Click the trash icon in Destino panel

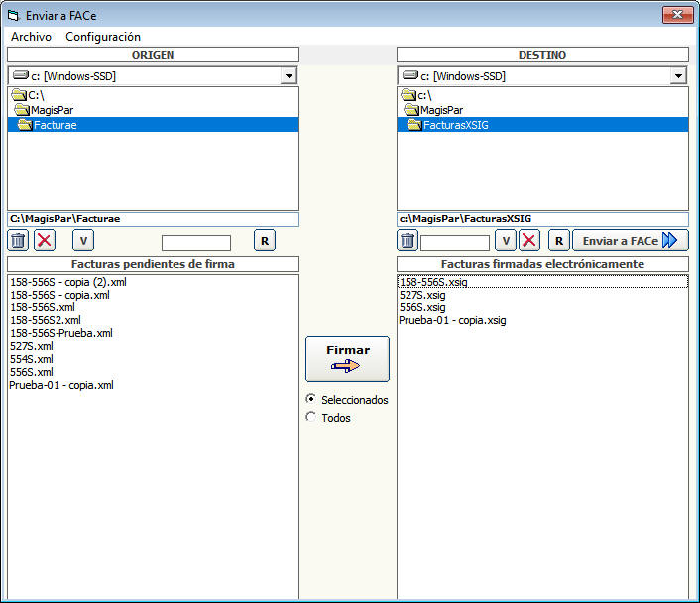point(408,240)
